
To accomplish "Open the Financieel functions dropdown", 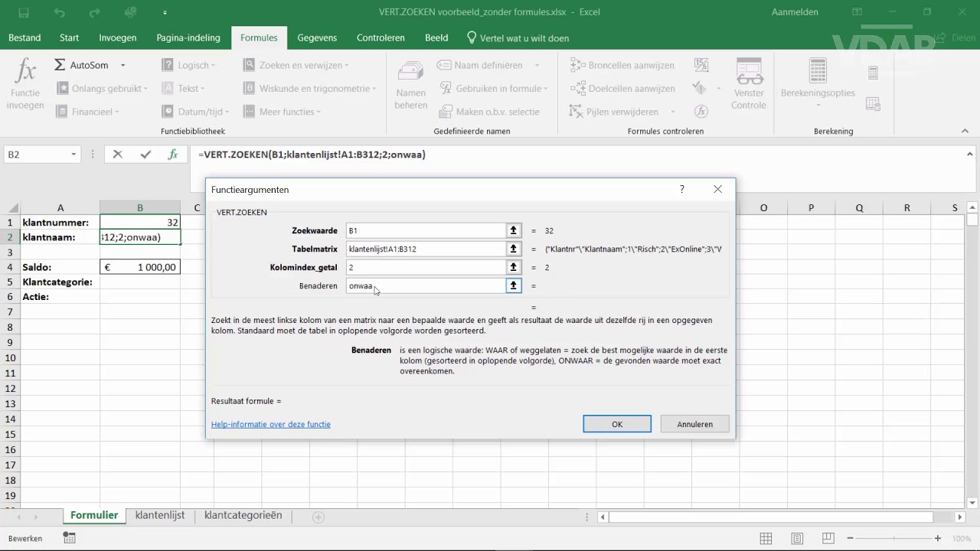I will pyautogui.click(x=87, y=112).
